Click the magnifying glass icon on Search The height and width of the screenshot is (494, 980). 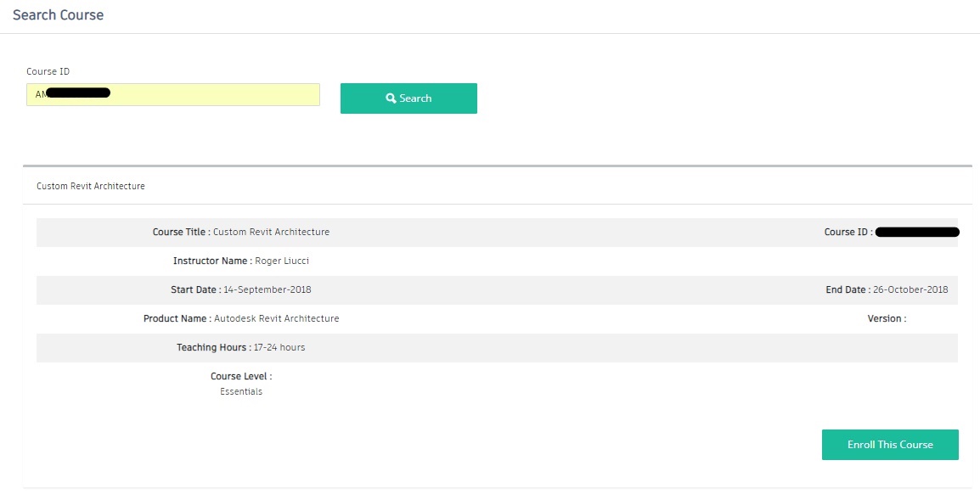pos(391,98)
